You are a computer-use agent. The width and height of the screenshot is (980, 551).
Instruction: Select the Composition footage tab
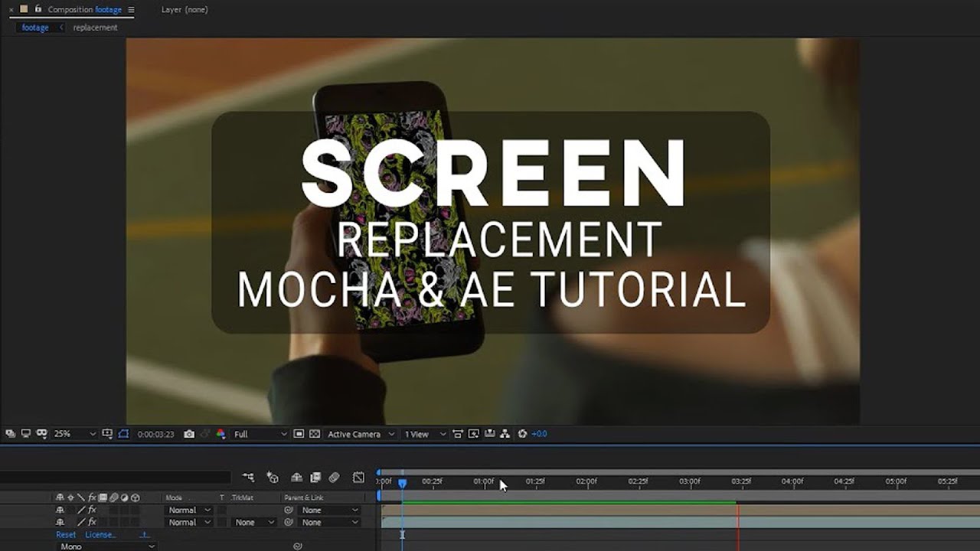(x=84, y=10)
